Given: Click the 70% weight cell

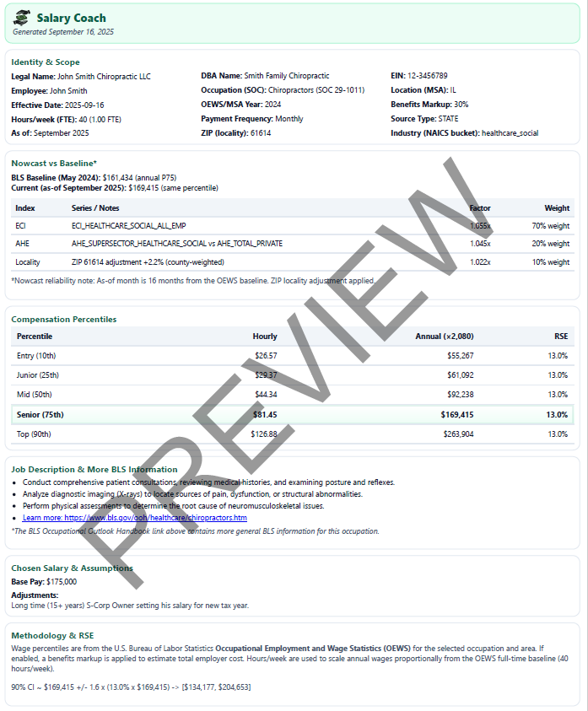Looking at the screenshot, I should click(550, 226).
